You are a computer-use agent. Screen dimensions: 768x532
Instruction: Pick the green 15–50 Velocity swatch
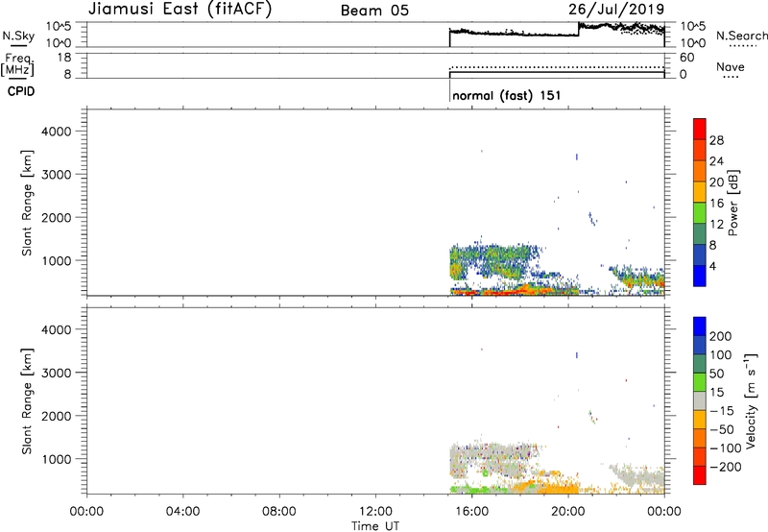pyautogui.click(x=700, y=382)
